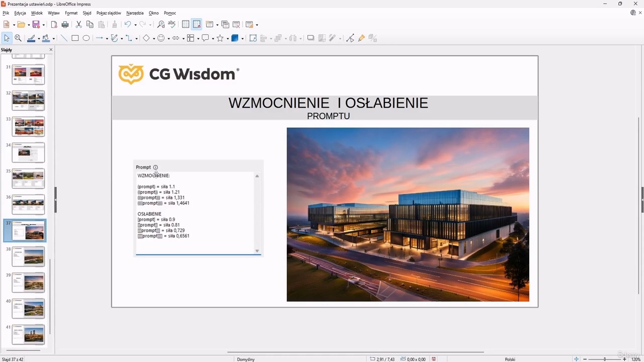Image resolution: width=644 pixels, height=362 pixels.
Task: Expand the Stars and Banners dropdown arrow
Action: pyautogui.click(x=227, y=39)
